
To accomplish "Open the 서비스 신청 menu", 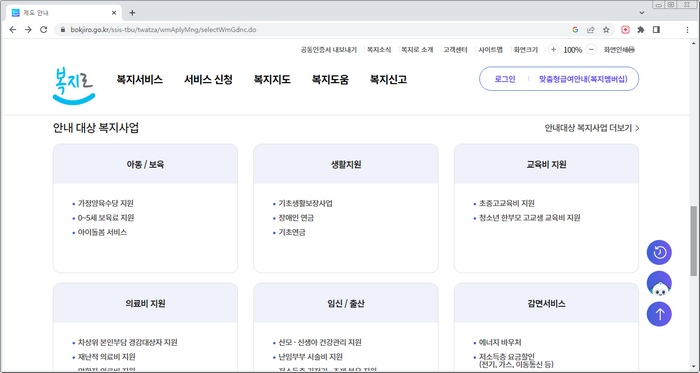I will [x=208, y=80].
